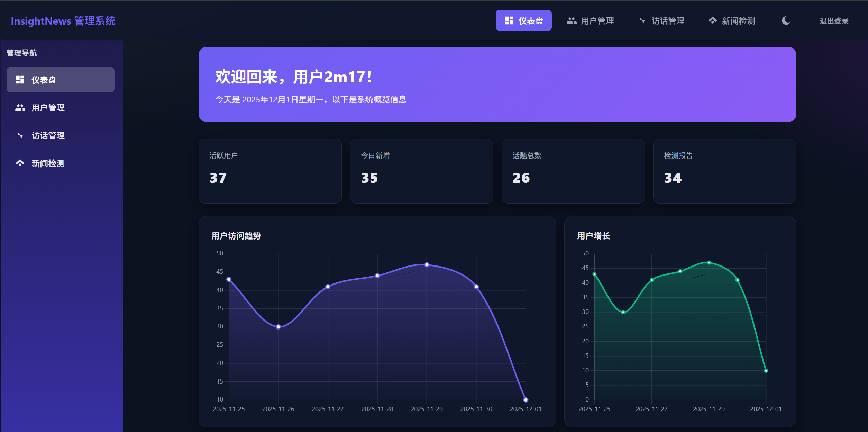
Task: Click the 2025-11-26 low point on 用户访问趋势 chart
Action: [x=278, y=327]
